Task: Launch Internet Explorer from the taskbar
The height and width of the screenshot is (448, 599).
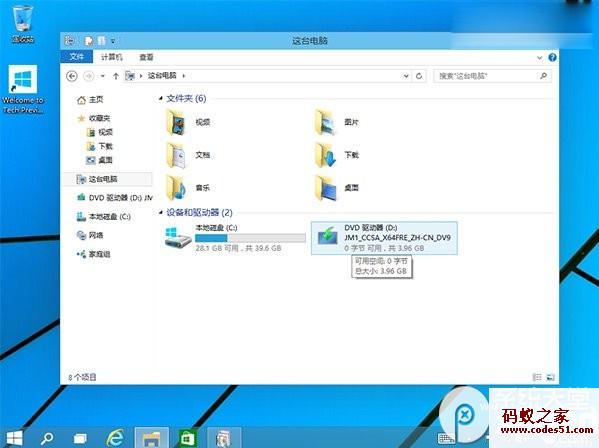Action: [x=115, y=438]
